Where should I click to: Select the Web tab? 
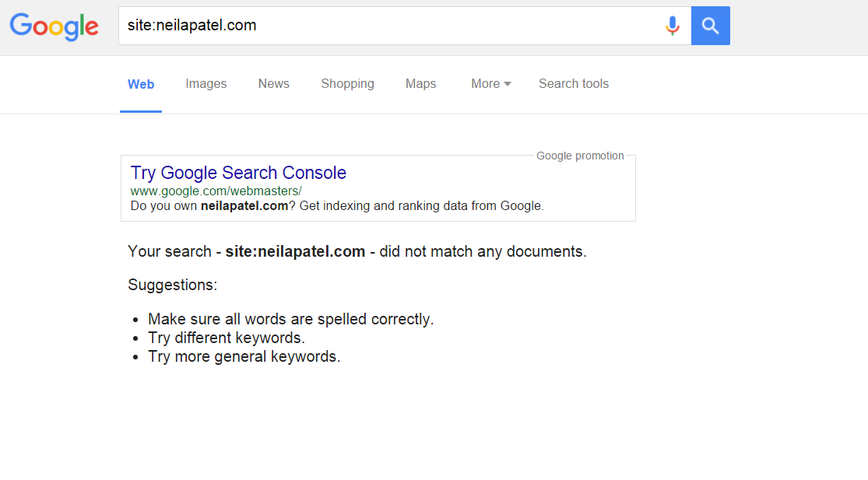pyautogui.click(x=141, y=84)
